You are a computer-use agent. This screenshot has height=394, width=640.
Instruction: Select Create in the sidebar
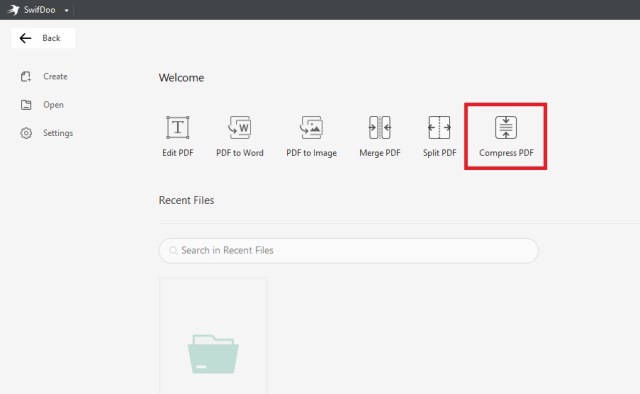point(44,76)
